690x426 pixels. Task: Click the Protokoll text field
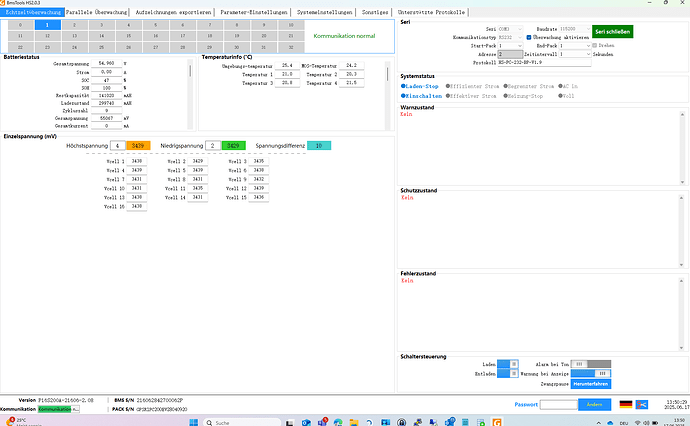544,62
